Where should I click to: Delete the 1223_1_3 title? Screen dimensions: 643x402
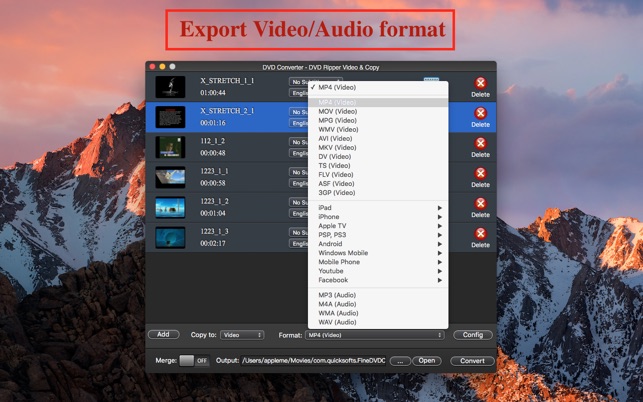480,234
